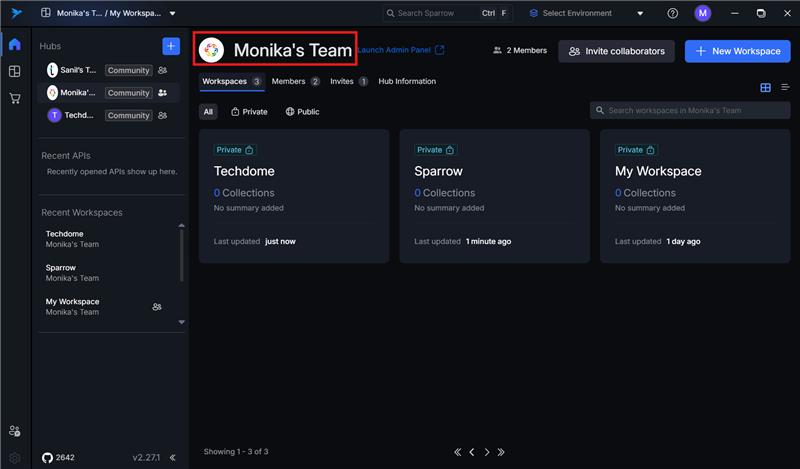Select Monika's Team hub in list
The width and height of the screenshot is (800, 469).
pos(109,92)
